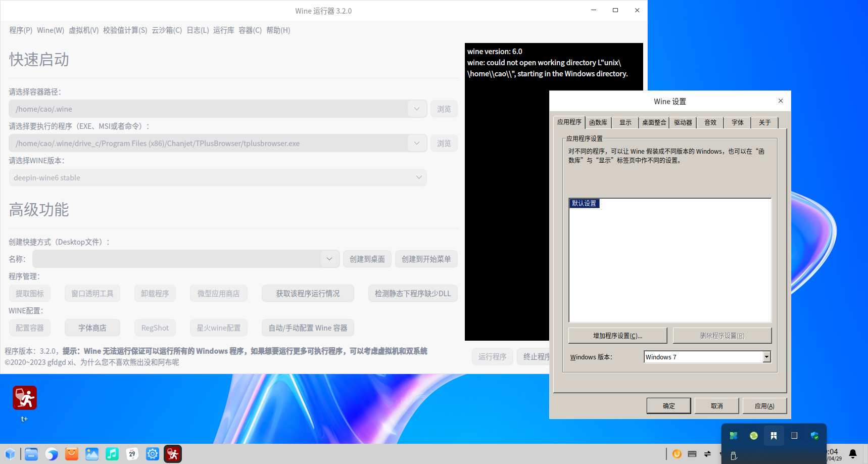Click the orange U tray icon
The image size is (868, 464).
[677, 454]
